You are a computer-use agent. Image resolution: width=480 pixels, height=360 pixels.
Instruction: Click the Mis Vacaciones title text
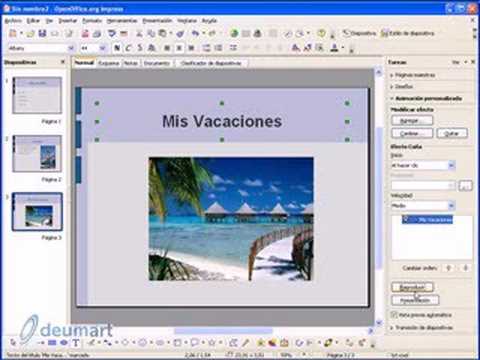222,121
